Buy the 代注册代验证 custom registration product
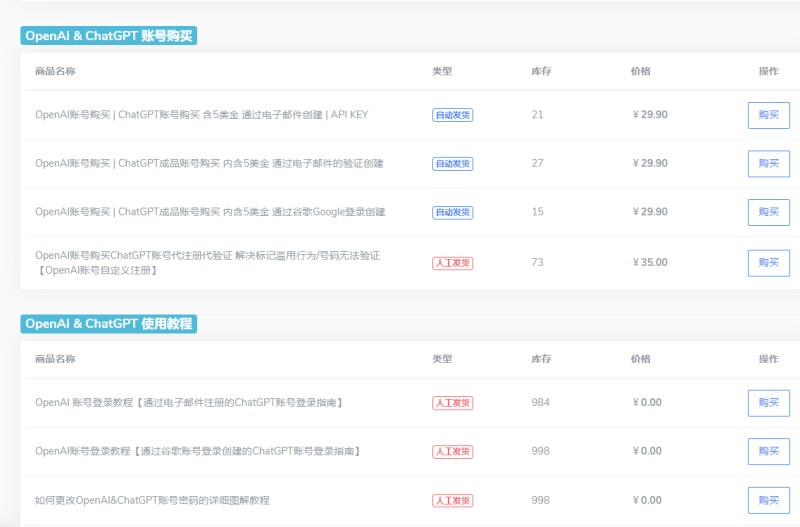 [x=768, y=263]
